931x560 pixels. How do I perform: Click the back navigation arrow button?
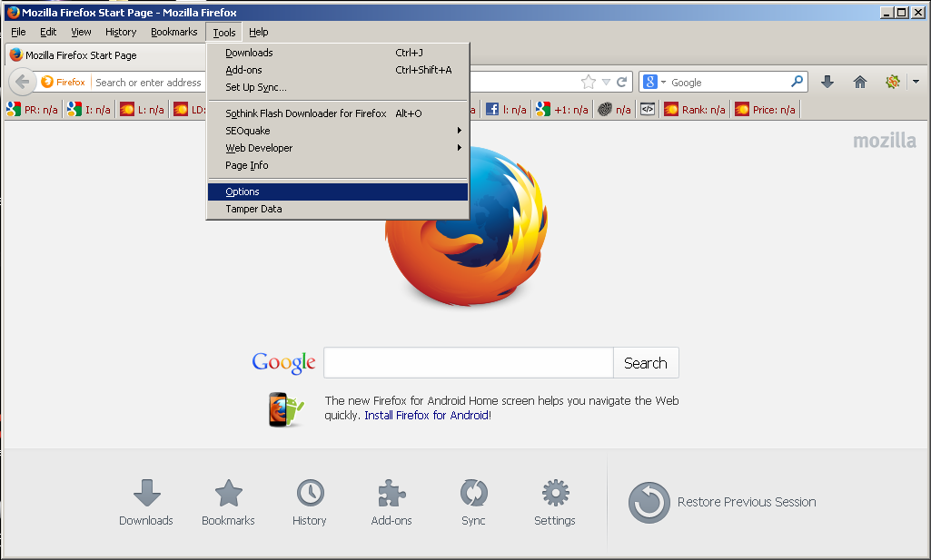22,82
